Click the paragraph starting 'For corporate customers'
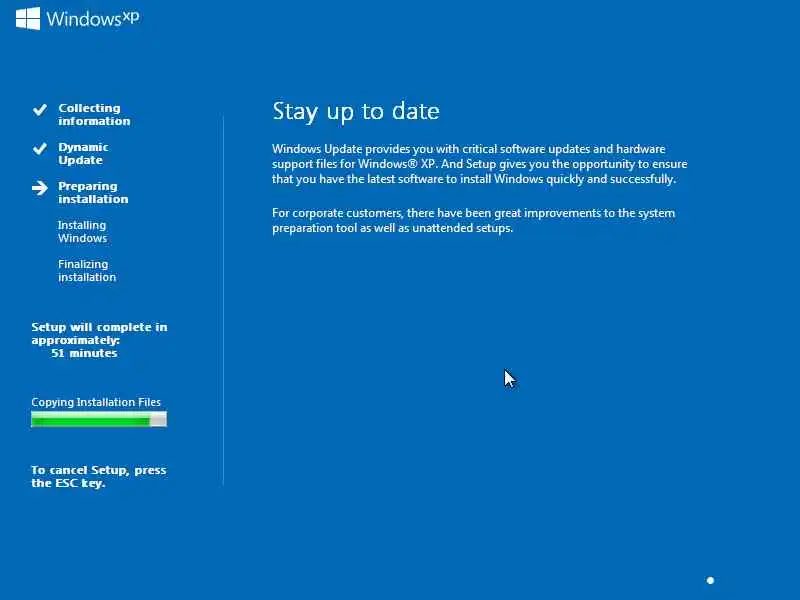The image size is (800, 600). (x=473, y=220)
